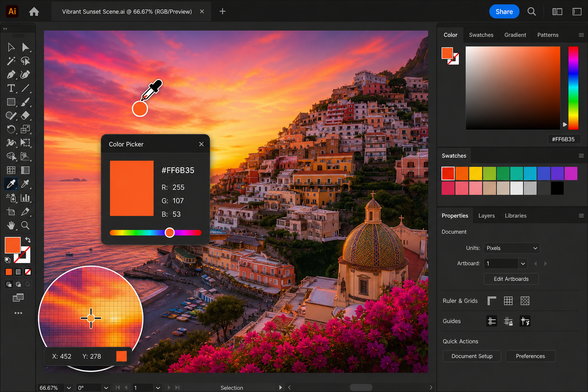Pick the Magic Wand tool
The image size is (588, 392).
coord(11,61)
